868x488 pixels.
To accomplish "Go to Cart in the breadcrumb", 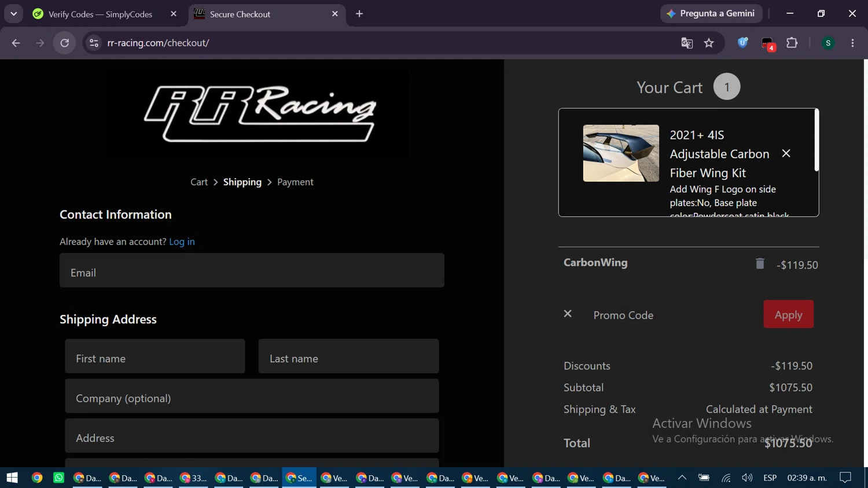I will pyautogui.click(x=199, y=182).
